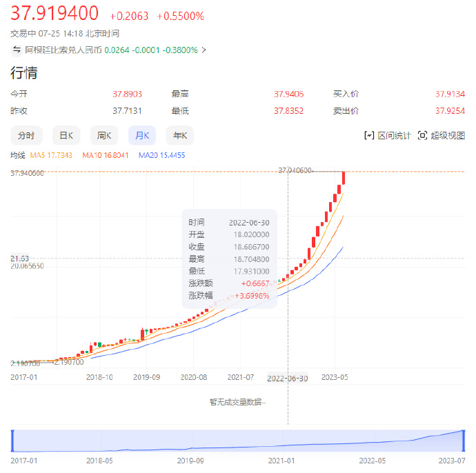Click the 超级视图 fullscreen icon
Viewport: 476px width, 473px height.
click(x=423, y=135)
